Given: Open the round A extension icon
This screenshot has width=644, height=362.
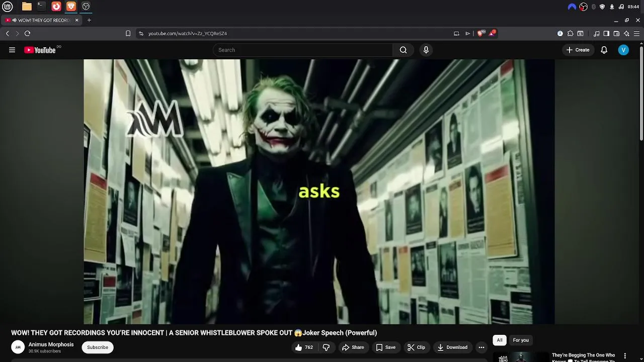Looking at the screenshot, I should [x=560, y=34].
